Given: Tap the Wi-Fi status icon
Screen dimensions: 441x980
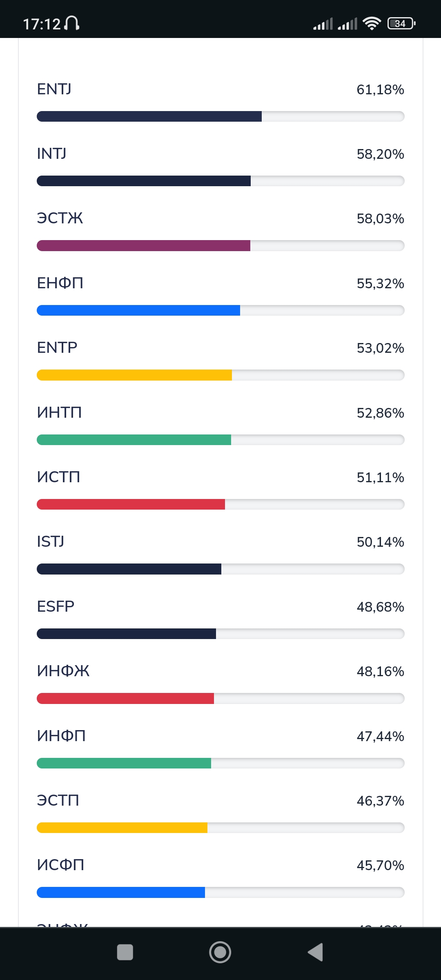Looking at the screenshot, I should (x=372, y=24).
